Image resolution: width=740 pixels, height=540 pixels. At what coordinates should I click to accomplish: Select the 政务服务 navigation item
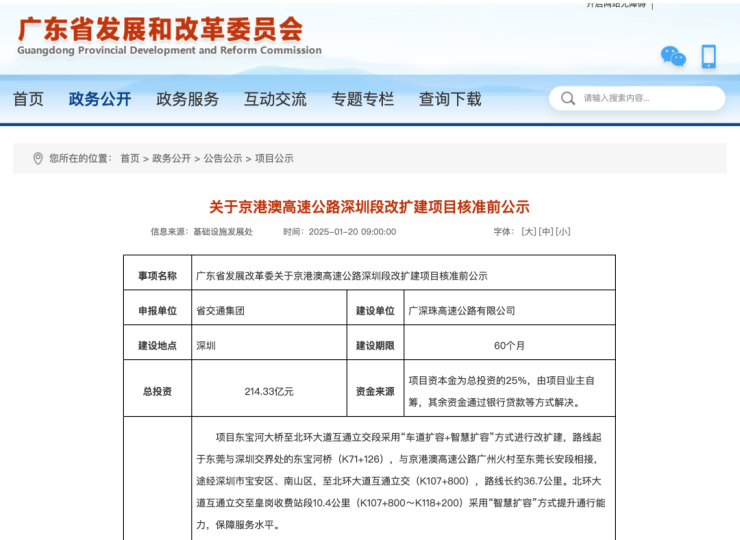coord(187,99)
